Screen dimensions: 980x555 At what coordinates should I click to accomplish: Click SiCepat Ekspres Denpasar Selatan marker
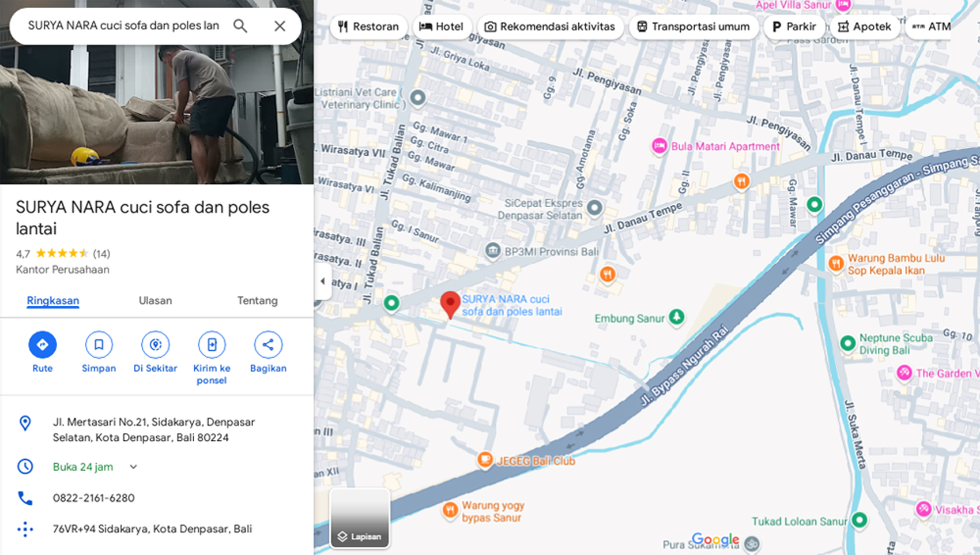coord(594,208)
